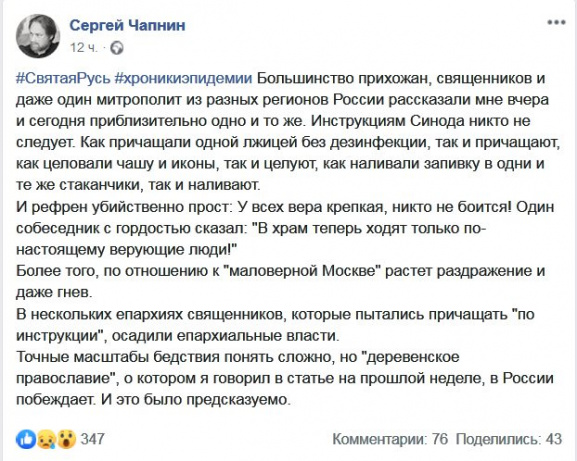Click the words "даже гнев" in the post
Image resolution: width=577 pixels, height=461 pixels.
pyautogui.click(x=53, y=292)
